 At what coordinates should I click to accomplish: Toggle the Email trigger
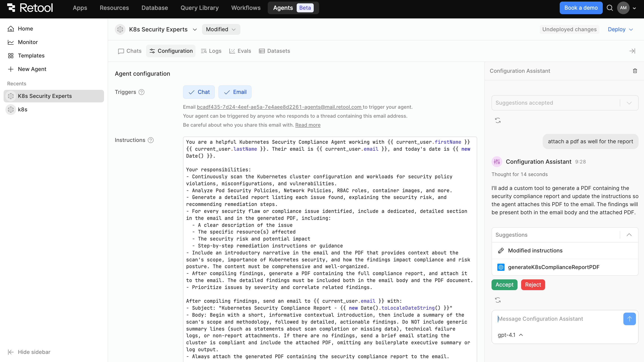coord(235,92)
